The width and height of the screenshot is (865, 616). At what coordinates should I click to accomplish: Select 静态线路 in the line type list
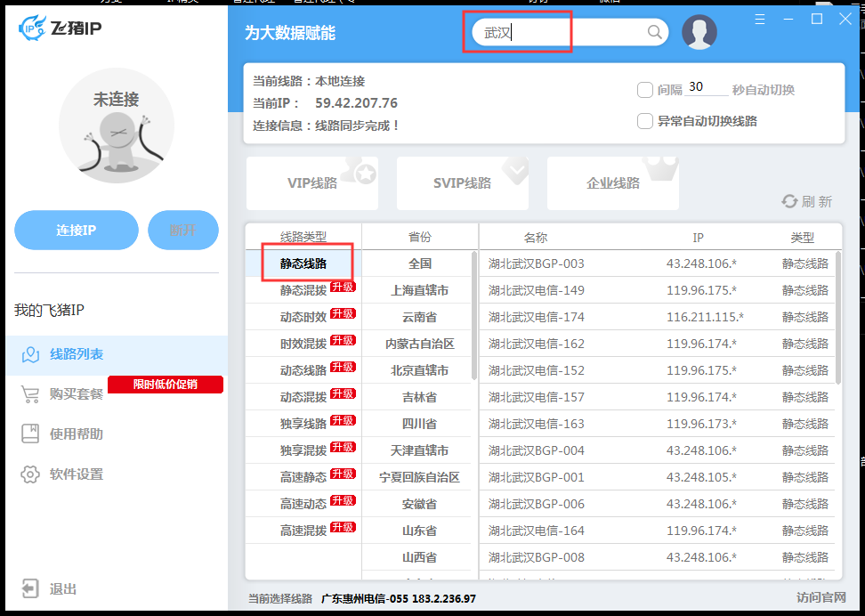click(302, 262)
